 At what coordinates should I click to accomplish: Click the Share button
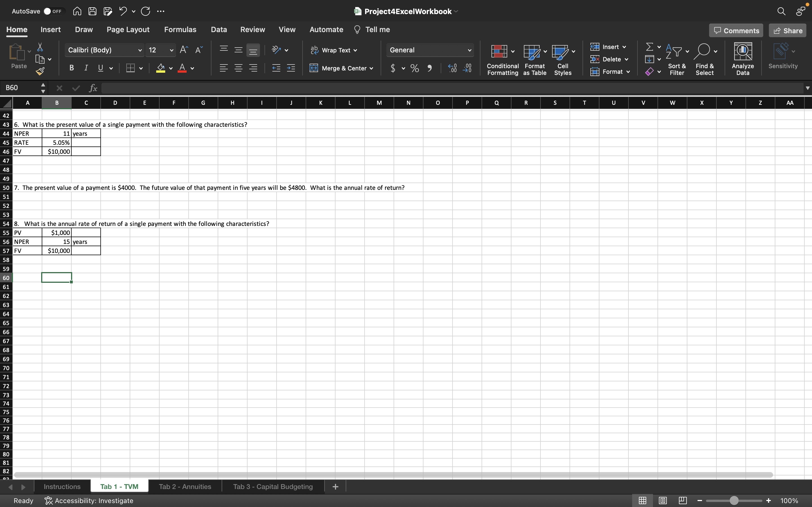pyautogui.click(x=787, y=30)
